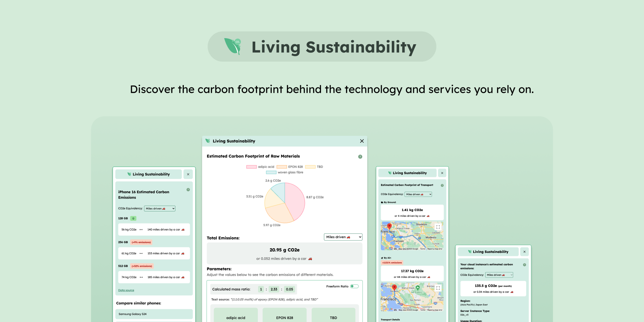The image size is (644, 322).
Task: Open help icon for Raw Materials footprint
Action: (x=360, y=156)
